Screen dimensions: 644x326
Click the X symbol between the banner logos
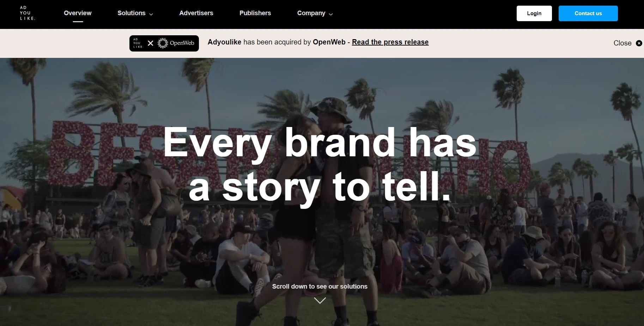pyautogui.click(x=151, y=43)
